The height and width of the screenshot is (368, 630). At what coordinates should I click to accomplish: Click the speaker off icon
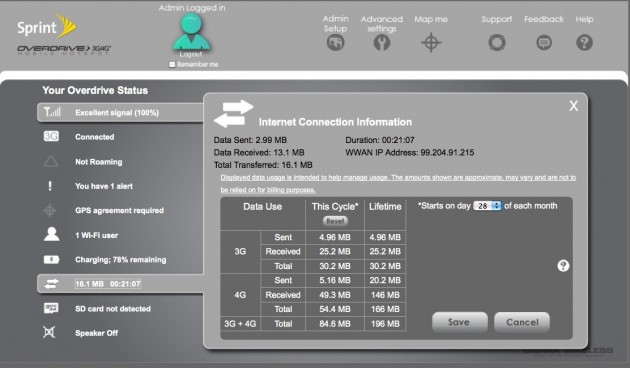point(49,332)
